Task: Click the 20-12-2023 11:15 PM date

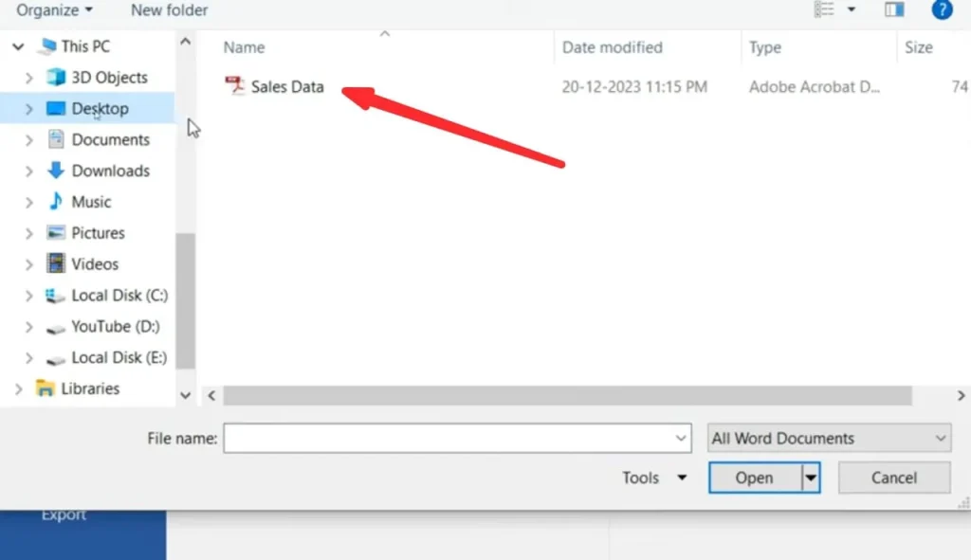Action: click(x=634, y=86)
